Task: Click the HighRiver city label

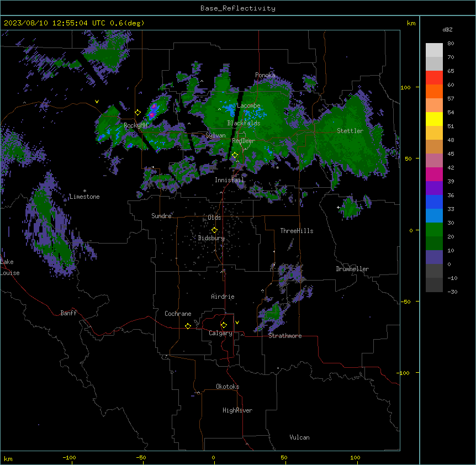Action: [237, 410]
